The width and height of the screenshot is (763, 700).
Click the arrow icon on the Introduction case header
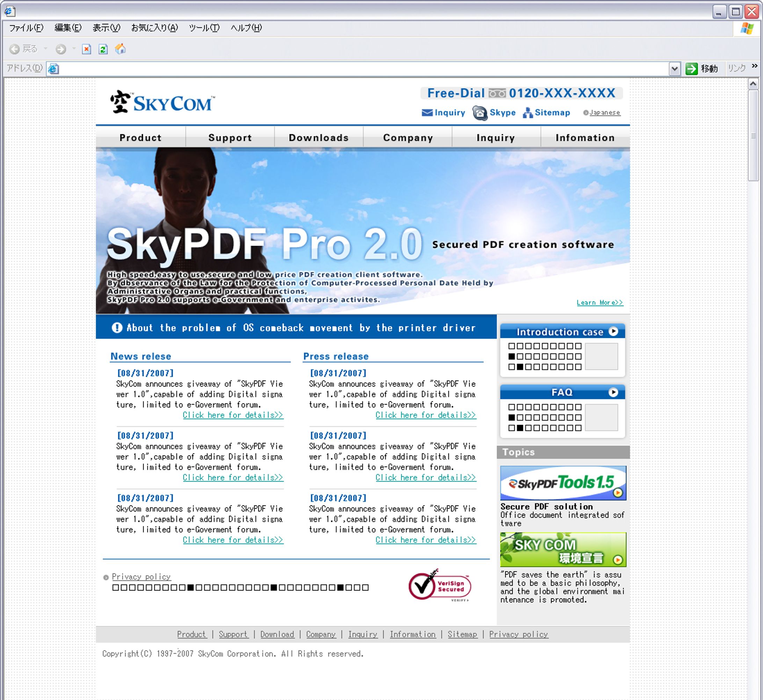tap(613, 332)
